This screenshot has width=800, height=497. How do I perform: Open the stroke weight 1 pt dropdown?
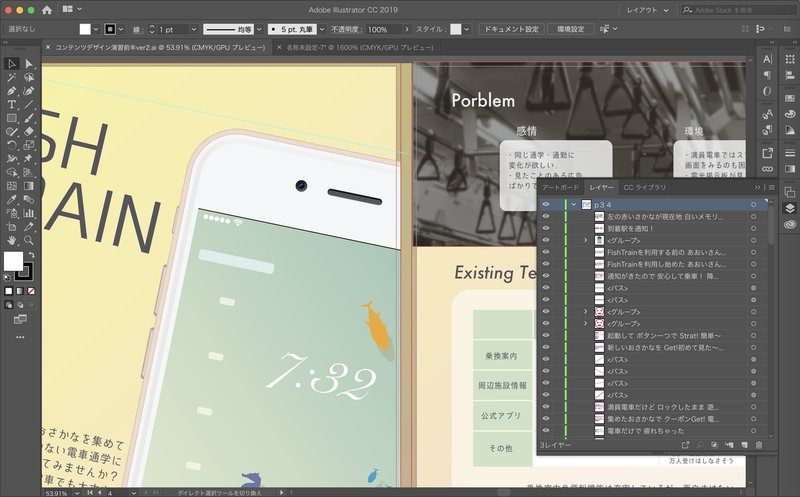pyautogui.click(x=193, y=30)
